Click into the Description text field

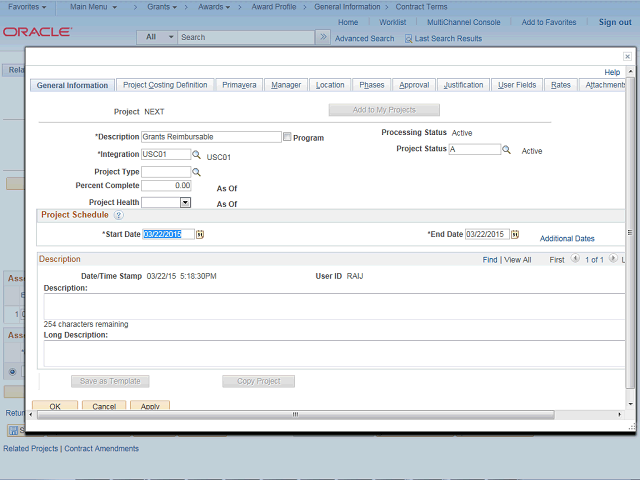click(211, 137)
